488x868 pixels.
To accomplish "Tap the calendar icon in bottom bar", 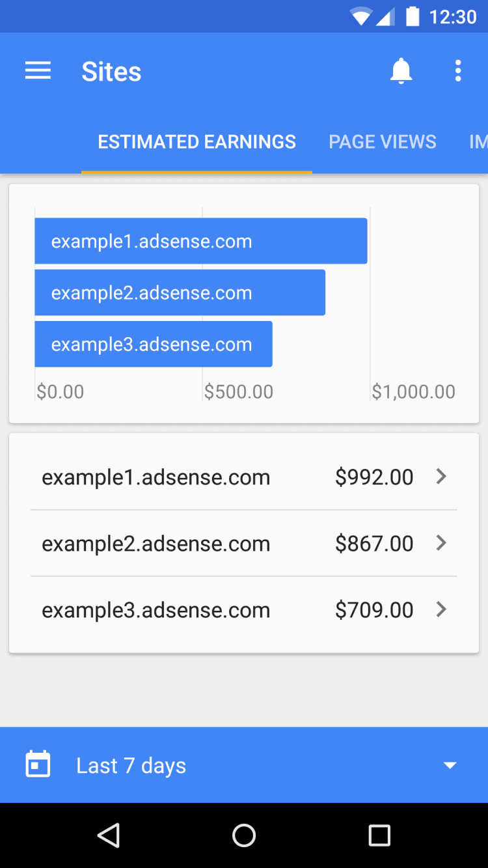I will point(38,764).
